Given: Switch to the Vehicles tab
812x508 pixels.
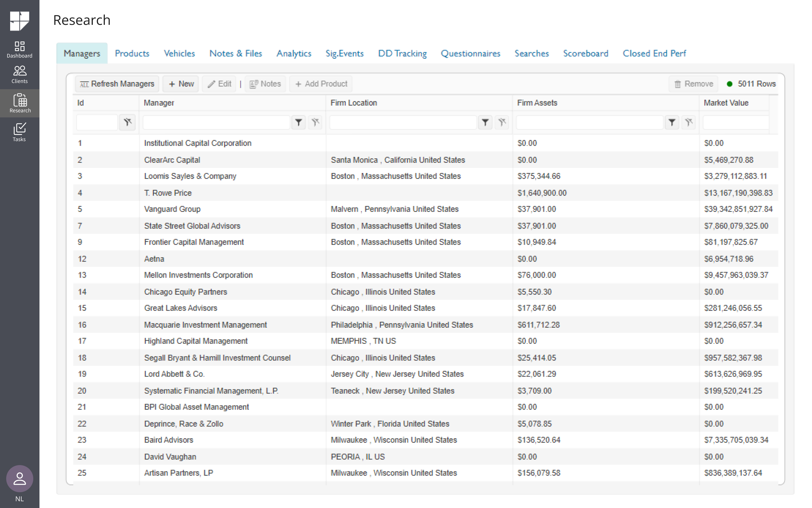Looking at the screenshot, I should (180, 53).
